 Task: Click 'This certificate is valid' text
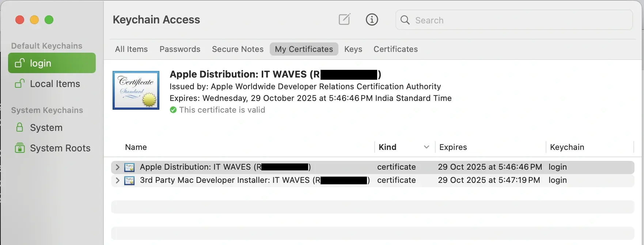222,110
